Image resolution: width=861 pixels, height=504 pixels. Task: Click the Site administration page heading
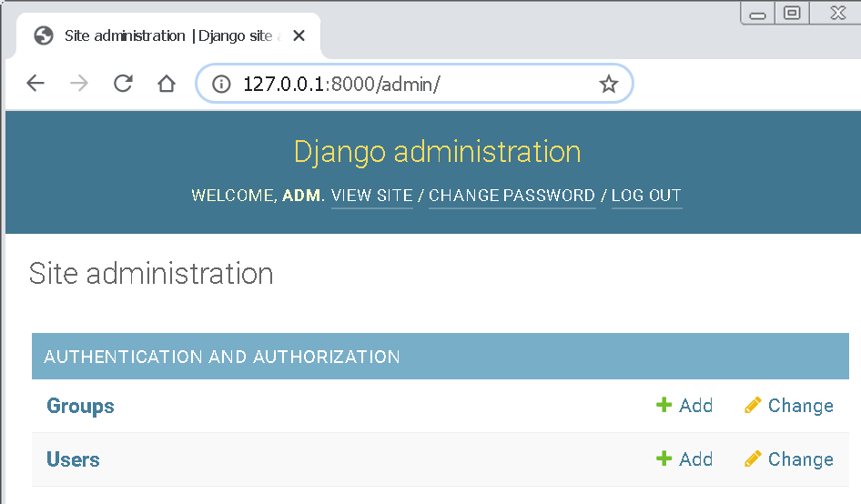coord(151,274)
